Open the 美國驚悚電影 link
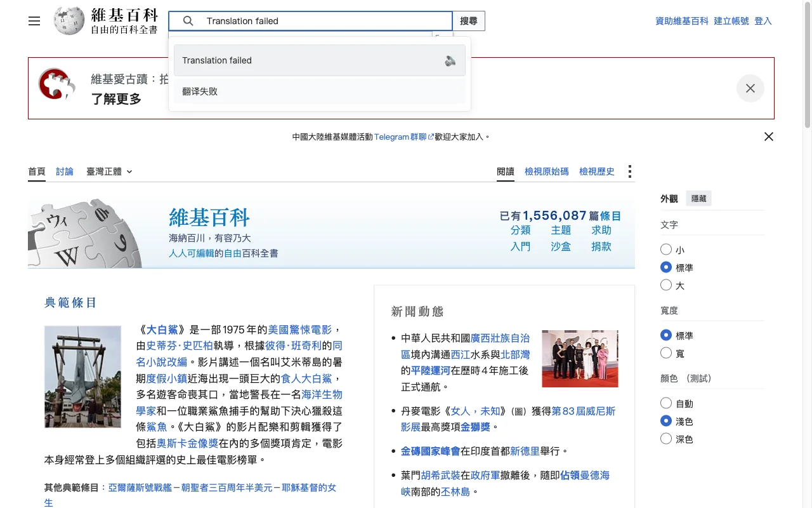Image resolution: width=812 pixels, height=508 pixels. pos(300,330)
